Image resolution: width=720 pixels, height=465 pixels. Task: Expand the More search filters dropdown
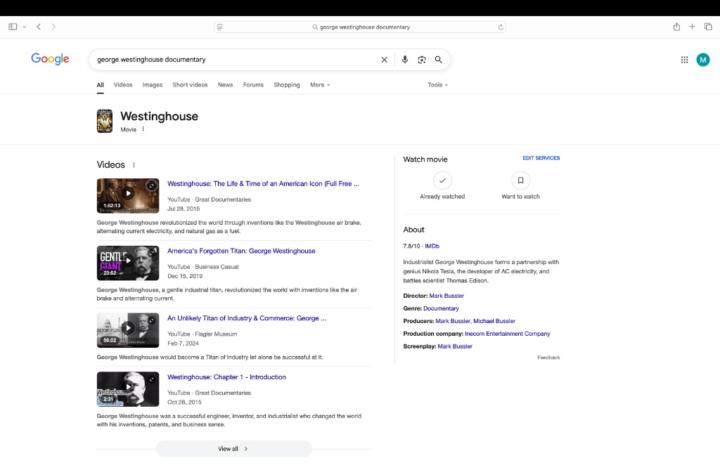[319, 85]
